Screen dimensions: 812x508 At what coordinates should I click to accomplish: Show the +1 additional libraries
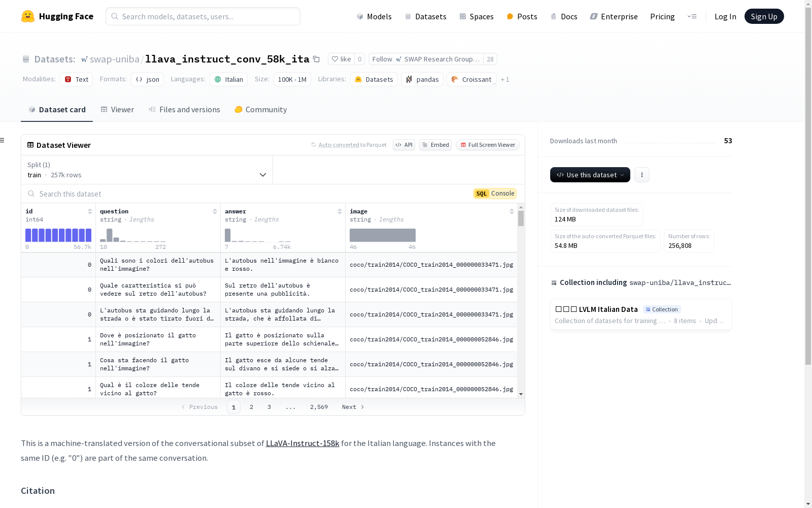505,79
